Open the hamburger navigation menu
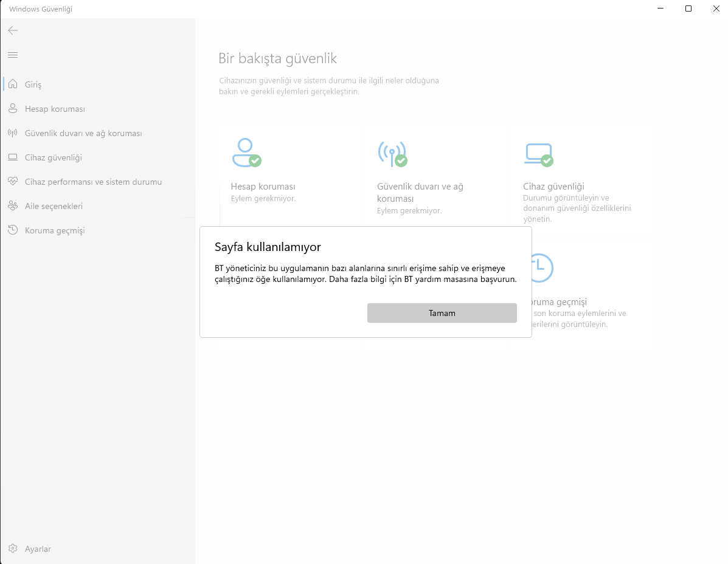The width and height of the screenshot is (728, 564). pyautogui.click(x=13, y=55)
